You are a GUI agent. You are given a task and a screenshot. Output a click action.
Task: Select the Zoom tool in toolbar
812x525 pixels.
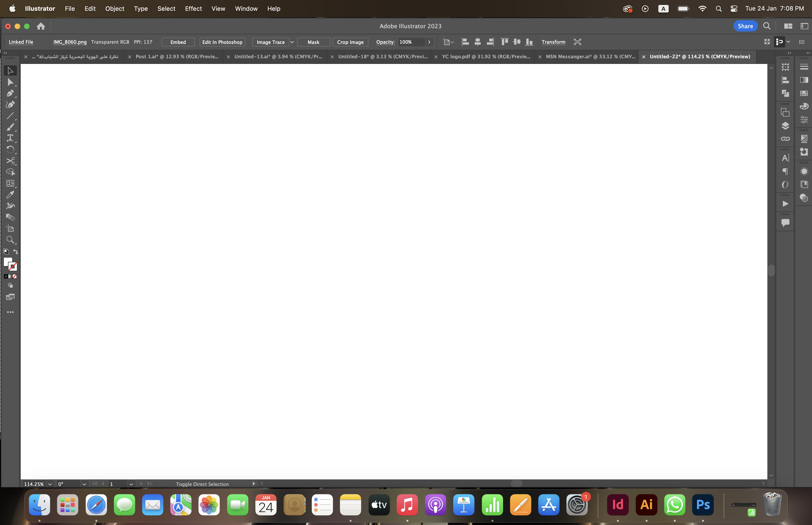click(x=10, y=240)
